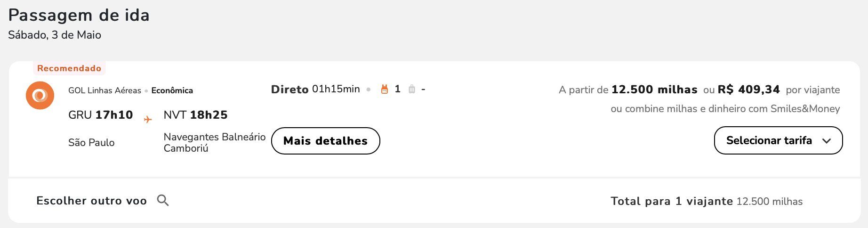Expand the Selecionar tarifa dropdown
Viewport: 868px width, 228px height.
(778, 140)
